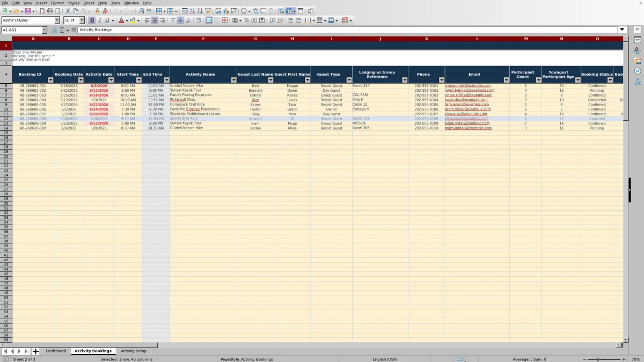Screen dimensions: 644x362
Task: Switch to the Activity Setup sheet tab
Action: (134, 351)
